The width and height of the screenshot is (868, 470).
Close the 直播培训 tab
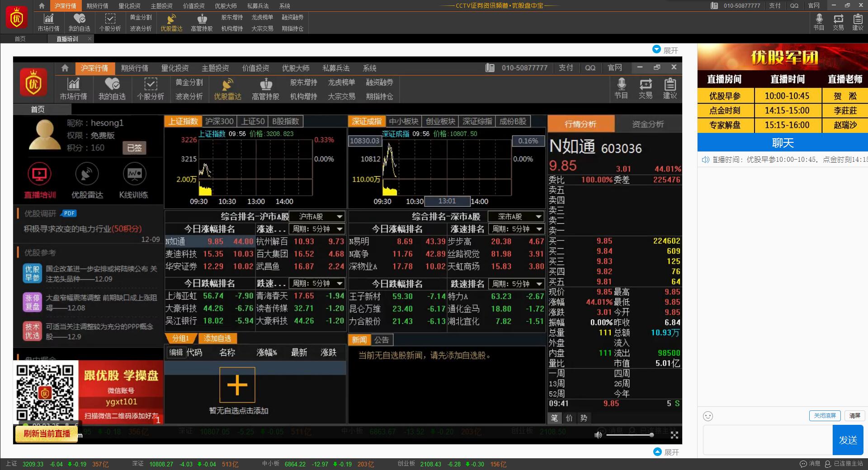pos(90,39)
